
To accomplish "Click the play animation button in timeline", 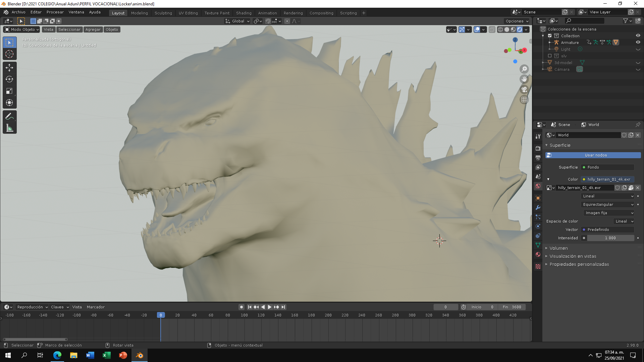I will 269,307.
